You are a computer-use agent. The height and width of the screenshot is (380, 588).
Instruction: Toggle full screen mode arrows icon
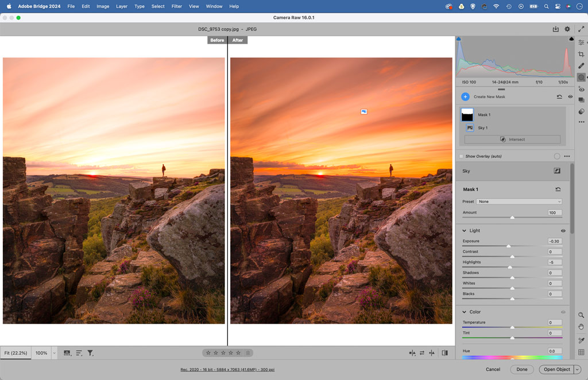pyautogui.click(x=581, y=29)
